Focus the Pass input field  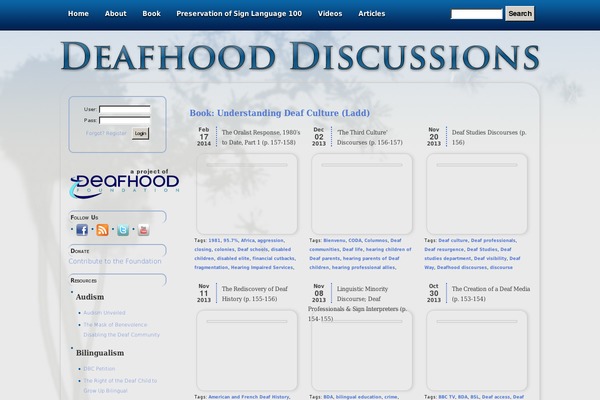pos(125,120)
